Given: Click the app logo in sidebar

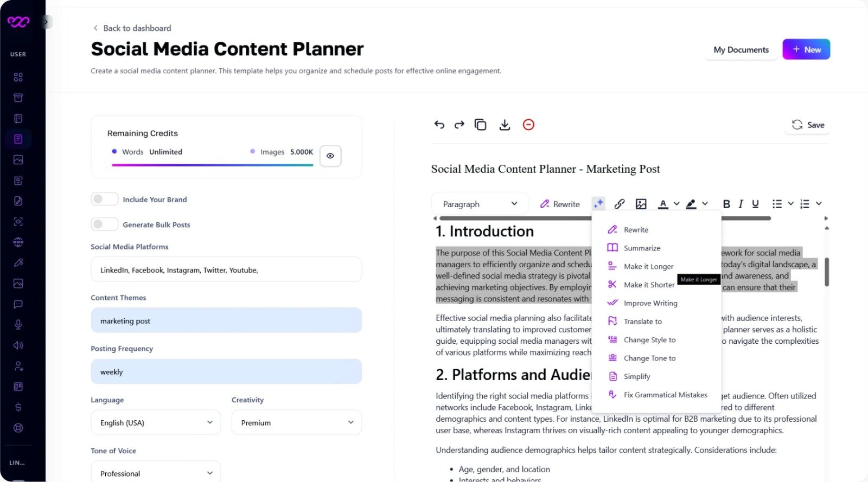Looking at the screenshot, I should pos(18,22).
